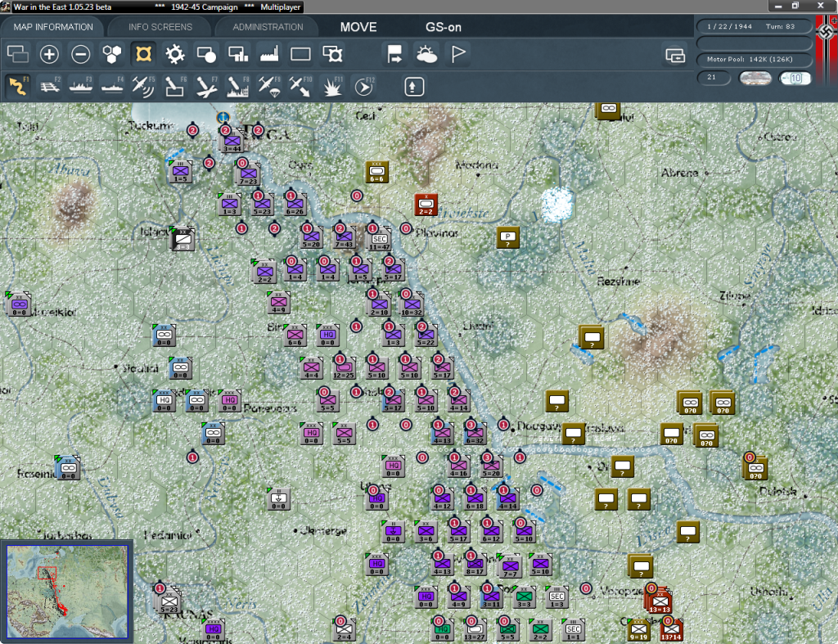Select the green 3=3 unit
The image size is (838, 644).
pos(524,597)
